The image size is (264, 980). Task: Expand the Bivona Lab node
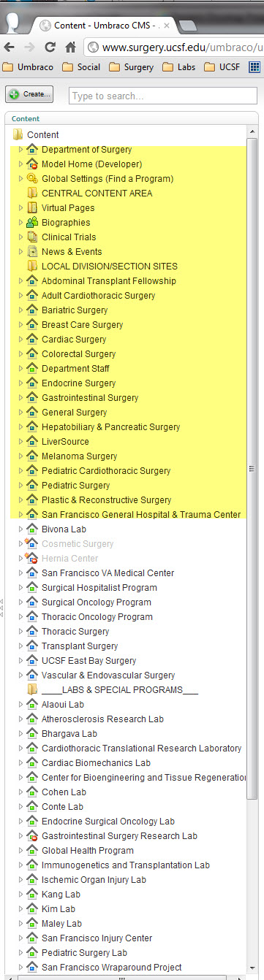tap(20, 529)
